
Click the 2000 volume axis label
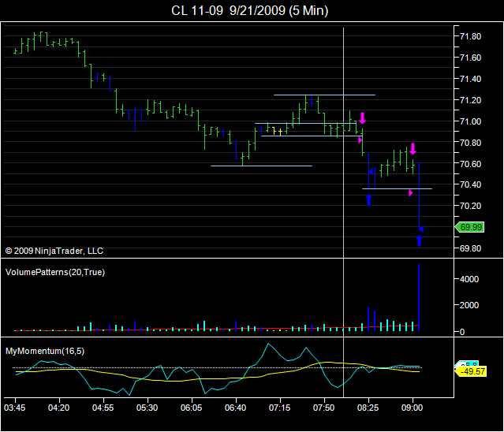point(469,305)
